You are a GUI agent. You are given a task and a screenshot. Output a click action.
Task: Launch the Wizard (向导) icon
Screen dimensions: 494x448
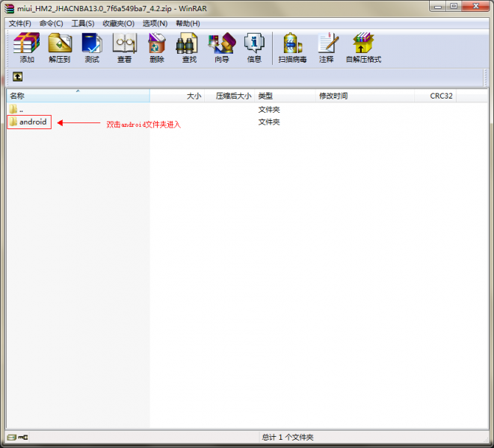[x=222, y=47]
